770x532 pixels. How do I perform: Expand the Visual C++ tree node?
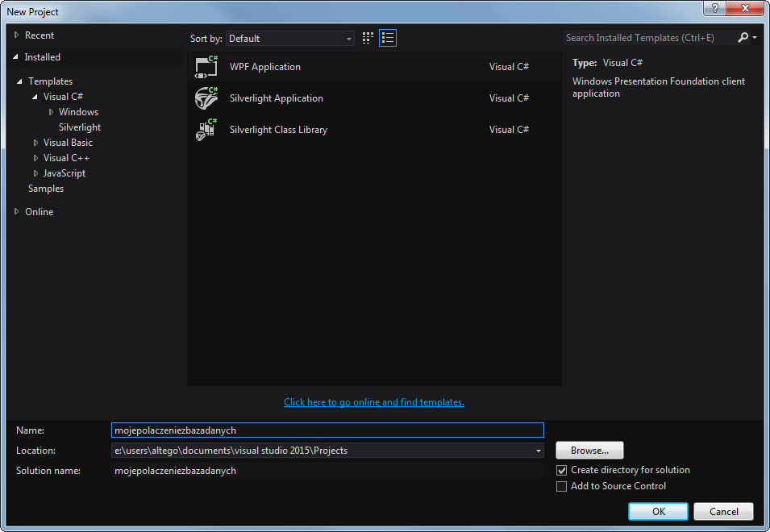coord(35,158)
